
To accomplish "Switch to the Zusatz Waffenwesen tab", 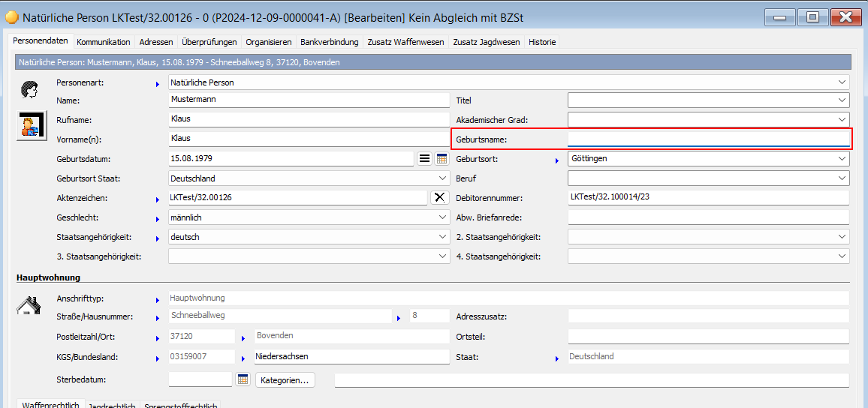I will (405, 42).
